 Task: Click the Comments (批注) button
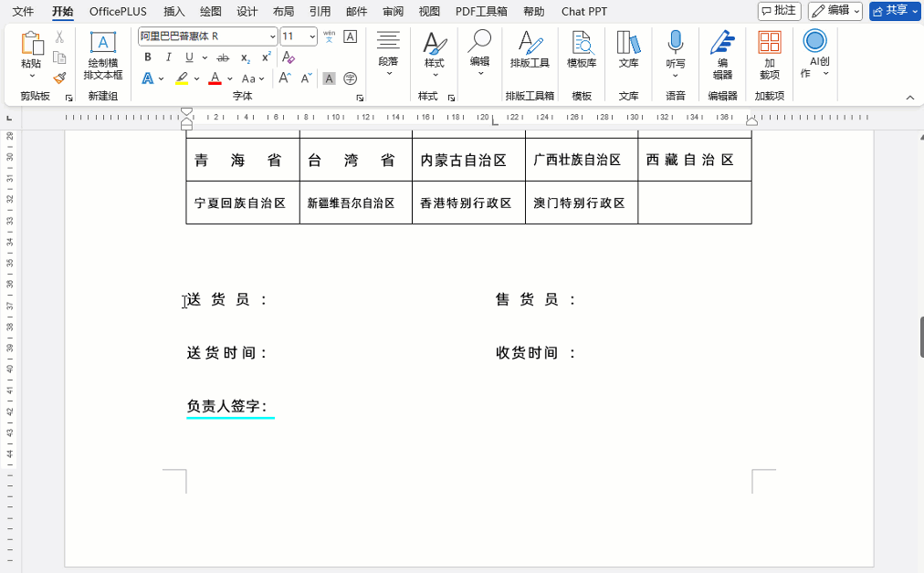[779, 11]
